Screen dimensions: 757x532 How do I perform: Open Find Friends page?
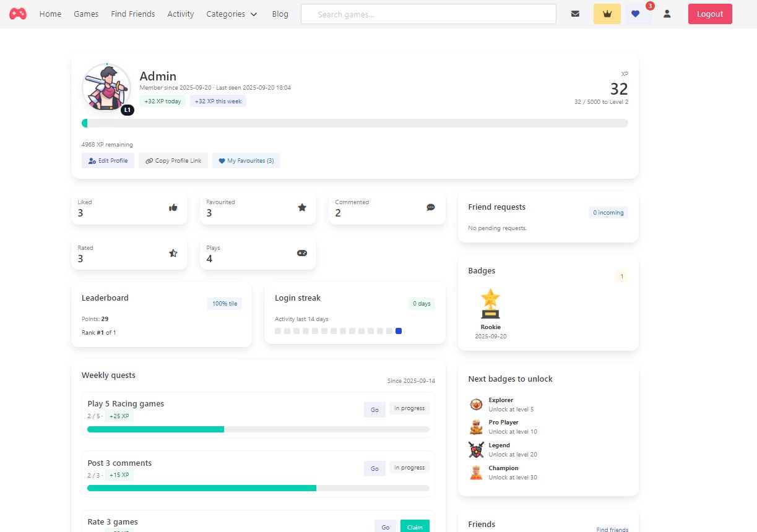pyautogui.click(x=133, y=14)
